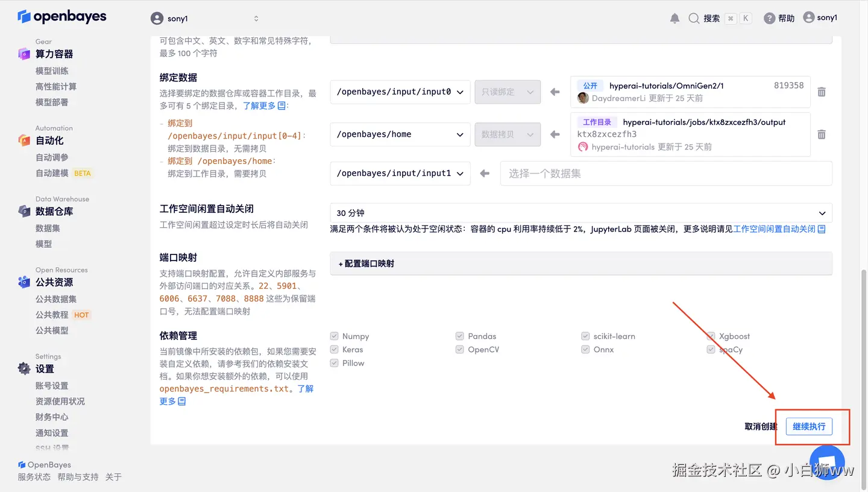This screenshot has width=868, height=492.
Task: Open 资源使用状况 in sidebar
Action: (60, 402)
